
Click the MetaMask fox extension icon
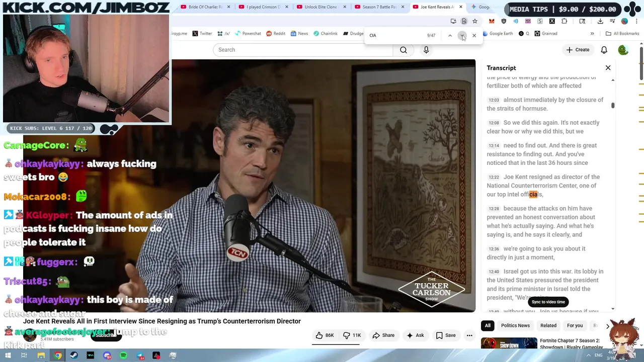pos(492,21)
